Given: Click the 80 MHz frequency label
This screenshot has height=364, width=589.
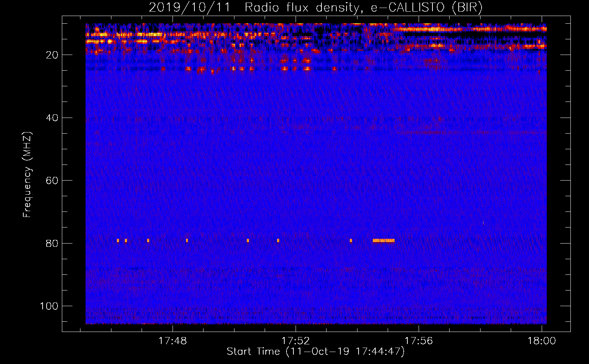Looking at the screenshot, I should pyautogui.click(x=52, y=244).
